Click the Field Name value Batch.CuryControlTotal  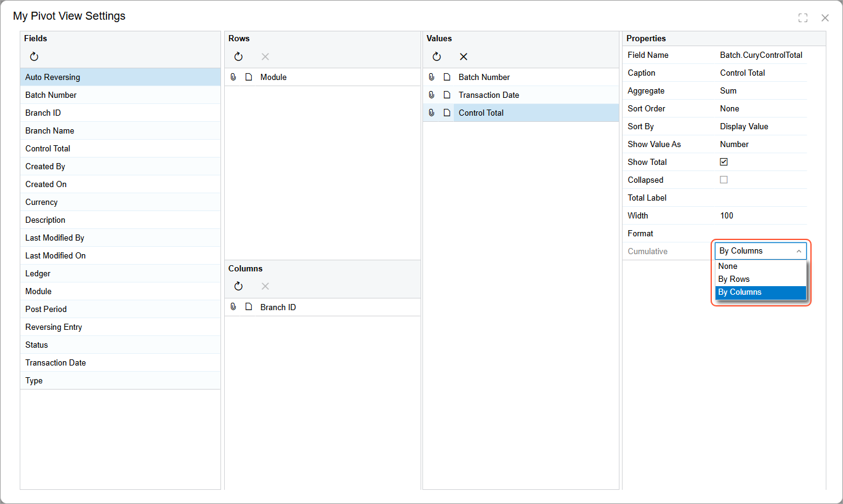click(x=762, y=55)
